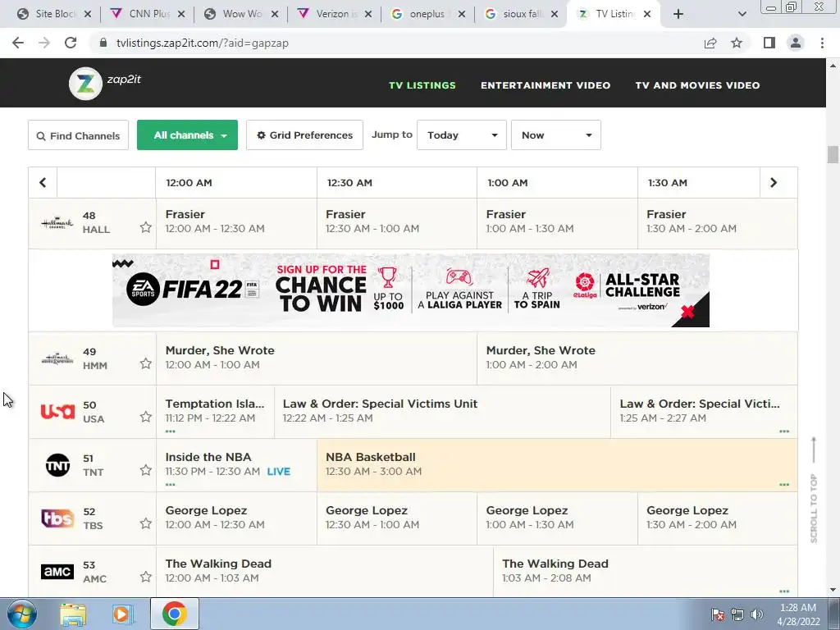Favorite the 52 TBS channel star
Image resolution: width=840 pixels, height=630 pixels.
coord(146,523)
